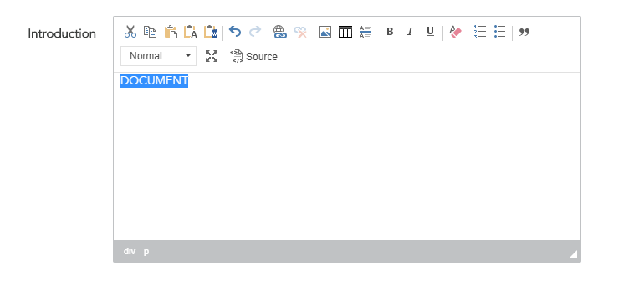
Task: Click the Copy icon
Action: [150, 32]
